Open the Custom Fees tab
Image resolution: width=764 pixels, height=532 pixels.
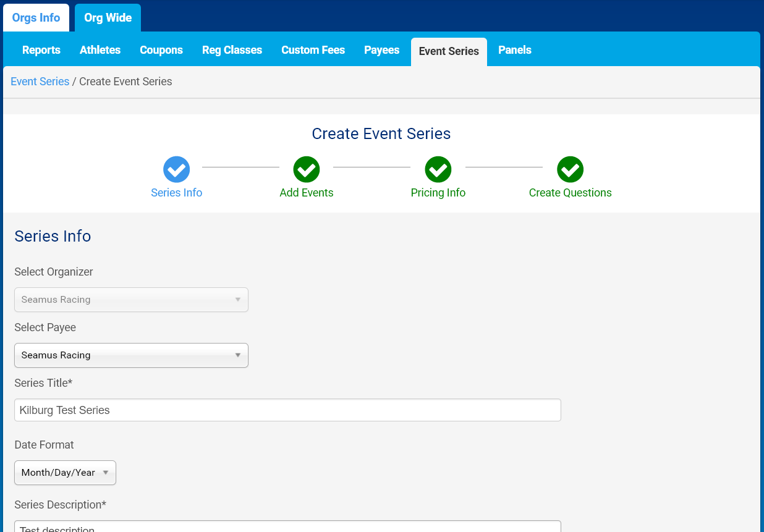pos(313,50)
